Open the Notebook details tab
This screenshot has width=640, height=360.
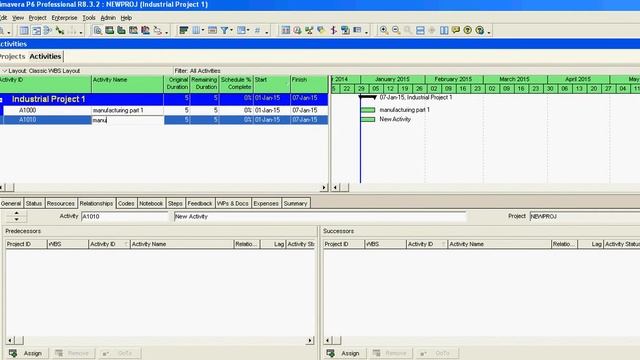point(151,203)
